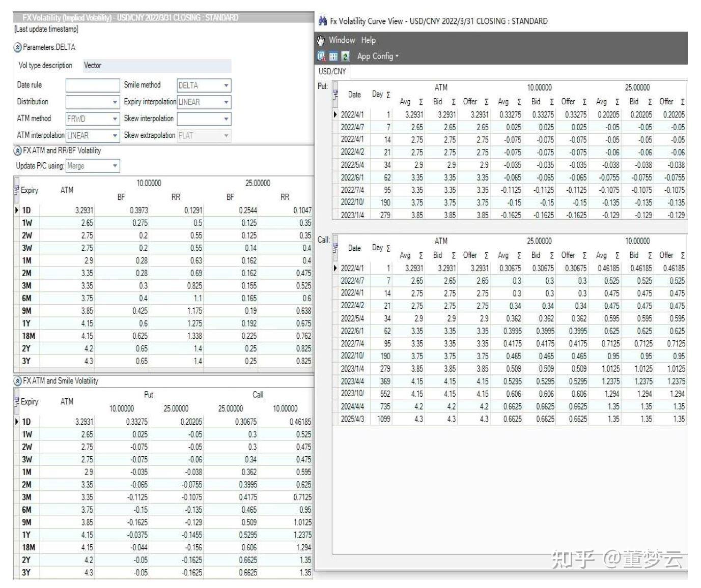The height and width of the screenshot is (588, 701).
Task: Click the Date rule input field
Action: [92, 85]
